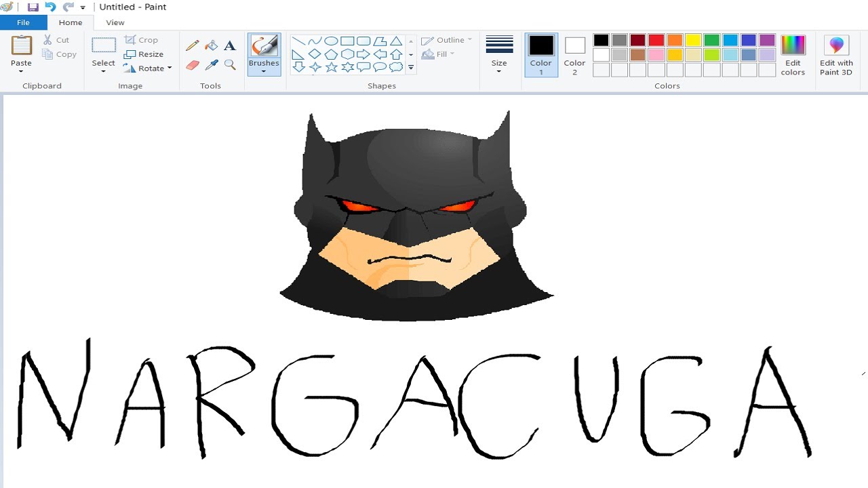Viewport: 868px width, 488px height.
Task: Click the Redo arrow in quick access toolbar
Action: pos(68,7)
